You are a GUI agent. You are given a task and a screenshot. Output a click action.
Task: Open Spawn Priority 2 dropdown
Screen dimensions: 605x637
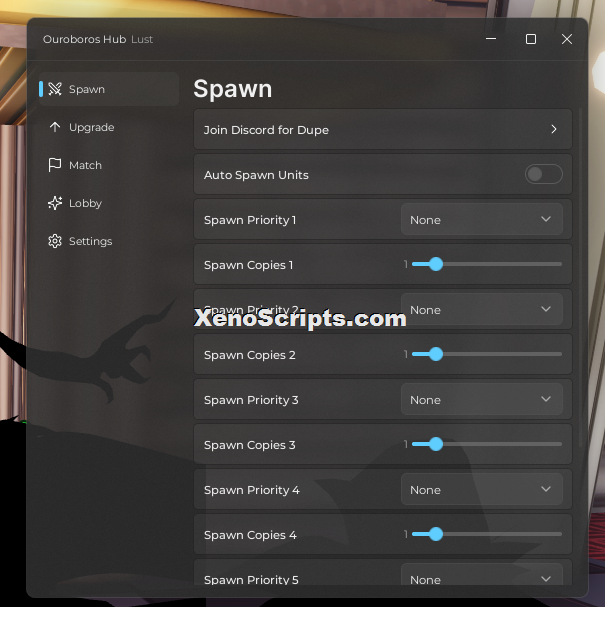pos(482,310)
